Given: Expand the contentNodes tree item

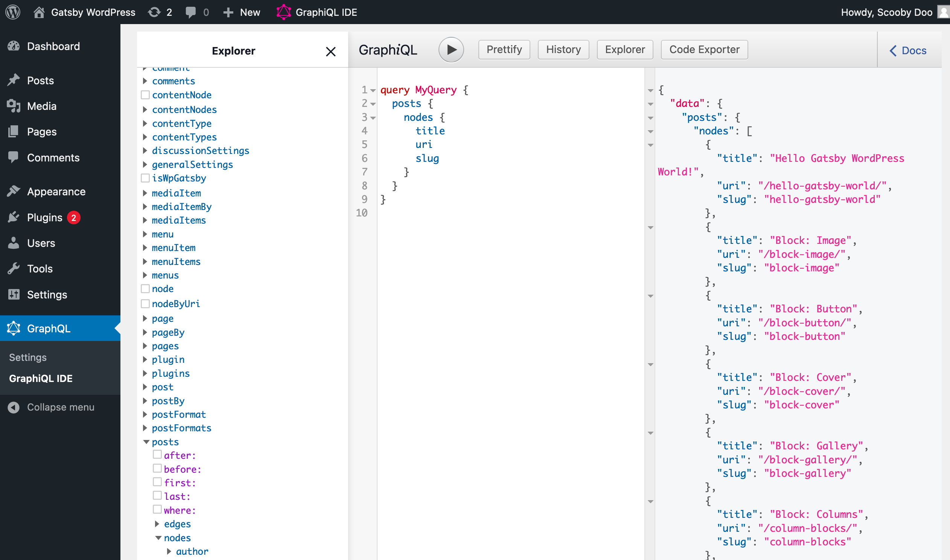Looking at the screenshot, I should (145, 110).
